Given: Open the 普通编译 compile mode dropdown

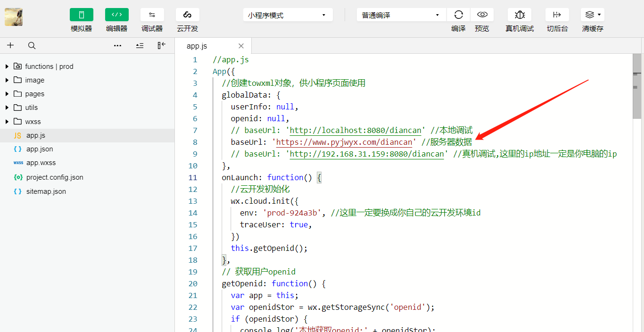Looking at the screenshot, I should 402,15.
